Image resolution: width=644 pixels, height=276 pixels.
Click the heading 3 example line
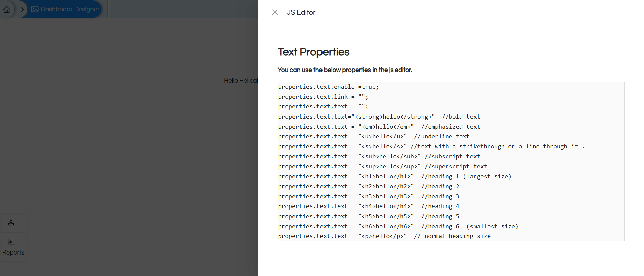(x=368, y=196)
